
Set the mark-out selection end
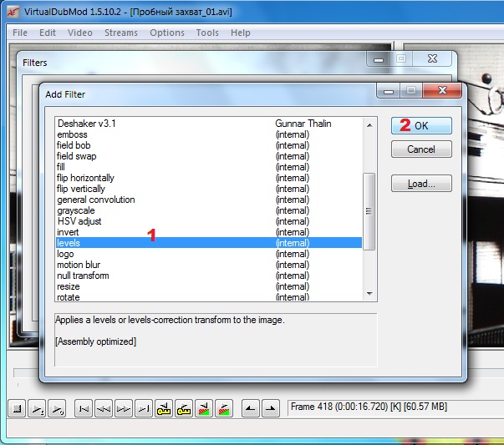pos(271,408)
